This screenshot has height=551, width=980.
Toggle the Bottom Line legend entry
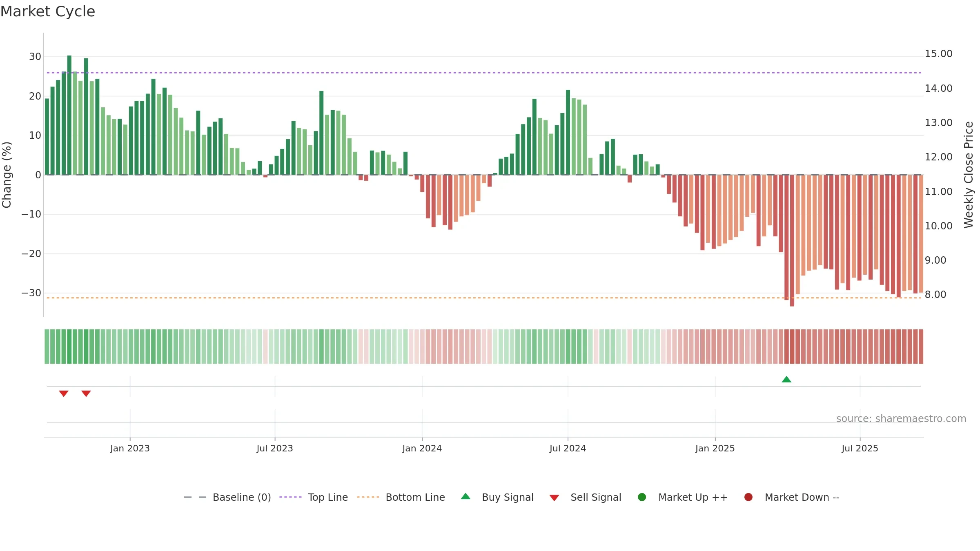click(x=401, y=497)
